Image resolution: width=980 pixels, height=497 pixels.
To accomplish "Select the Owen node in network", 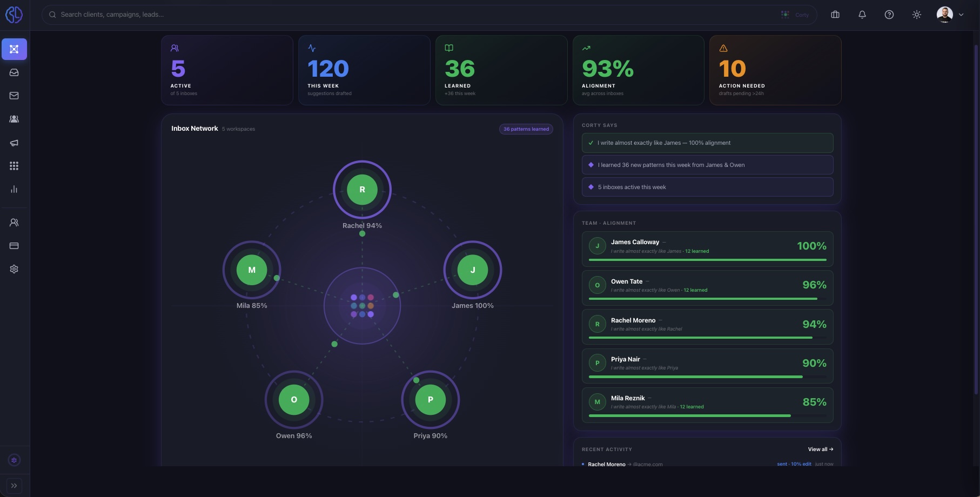I will pos(294,400).
